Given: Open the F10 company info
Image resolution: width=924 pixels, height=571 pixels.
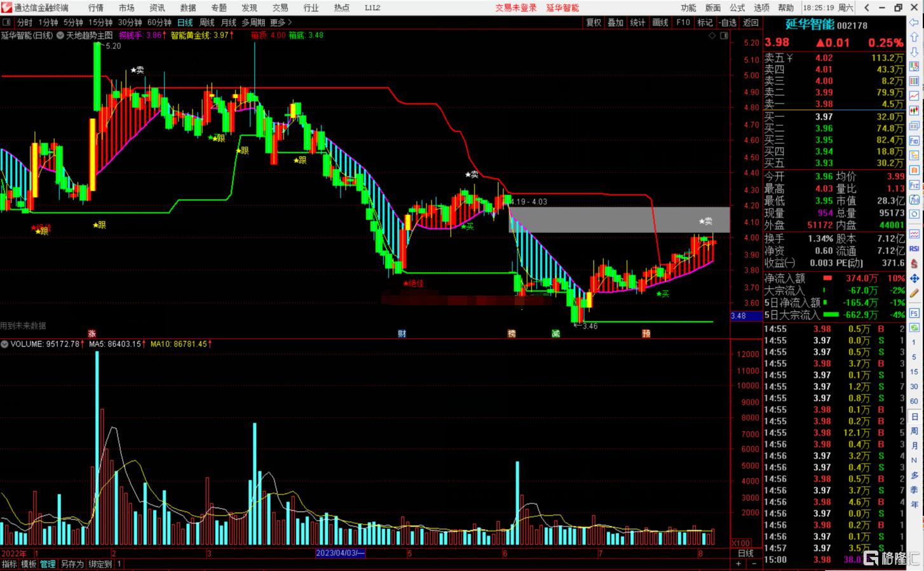Looking at the screenshot, I should coord(683,22).
